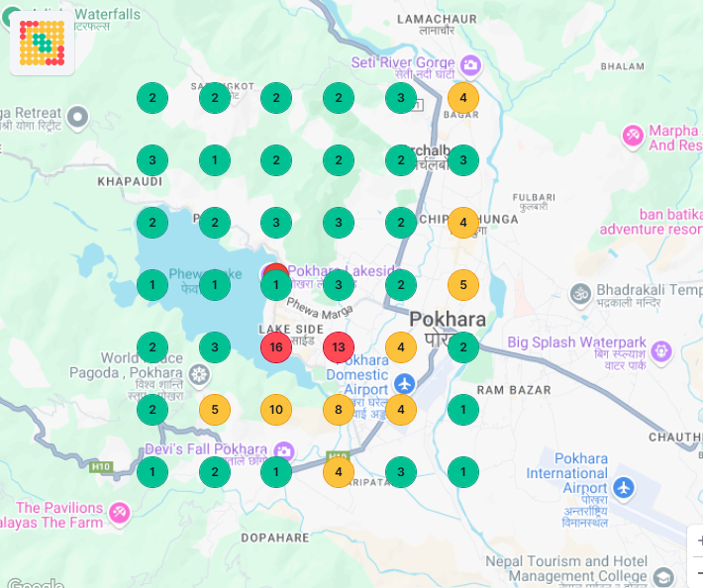
Task: Open the Devi's Fall Pokhara camera icon
Action: pos(284,450)
